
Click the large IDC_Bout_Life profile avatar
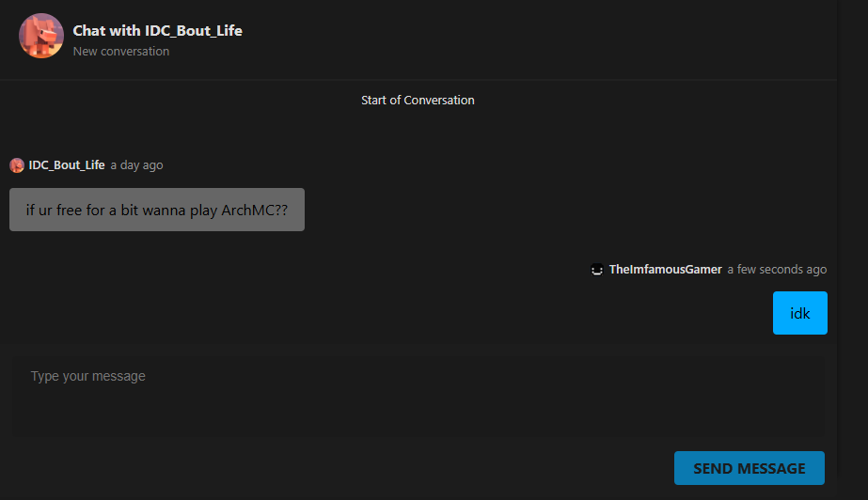pos(41,36)
